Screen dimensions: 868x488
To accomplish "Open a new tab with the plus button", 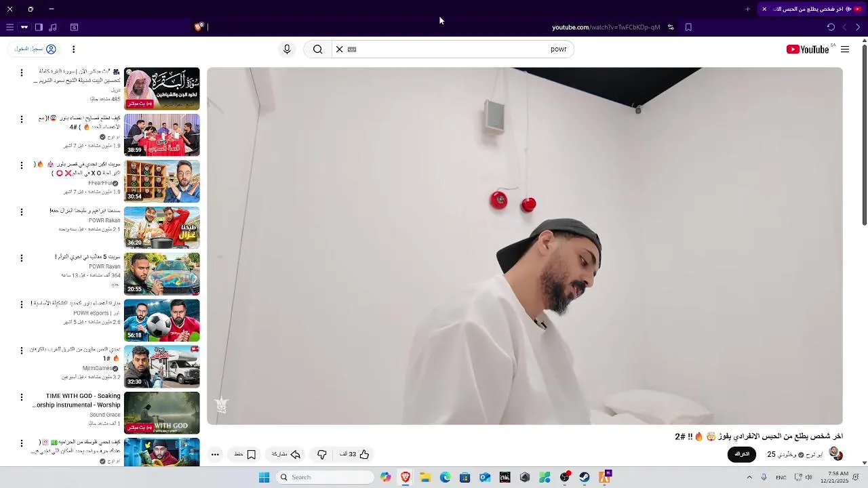I will pos(747,9).
